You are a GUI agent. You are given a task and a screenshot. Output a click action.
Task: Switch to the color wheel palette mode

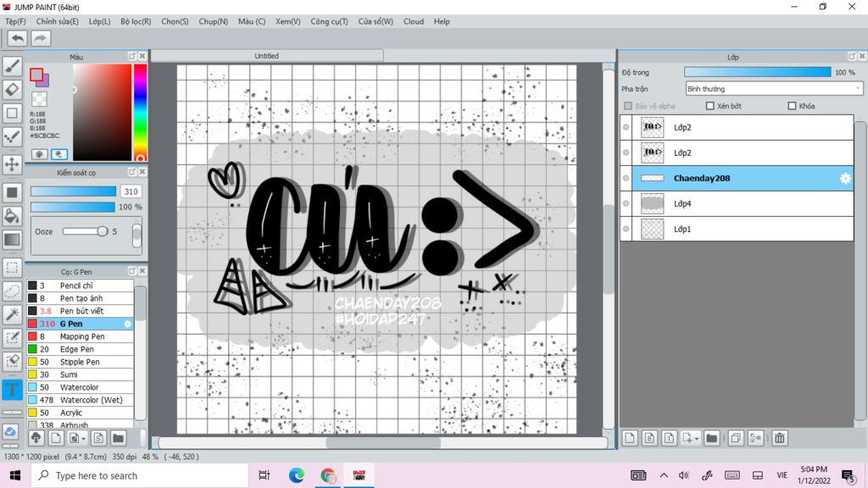point(39,154)
